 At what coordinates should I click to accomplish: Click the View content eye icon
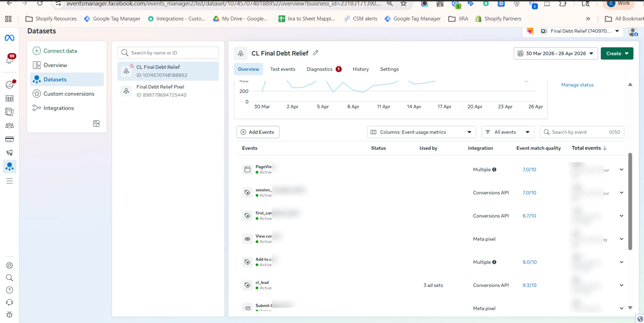[248, 239]
